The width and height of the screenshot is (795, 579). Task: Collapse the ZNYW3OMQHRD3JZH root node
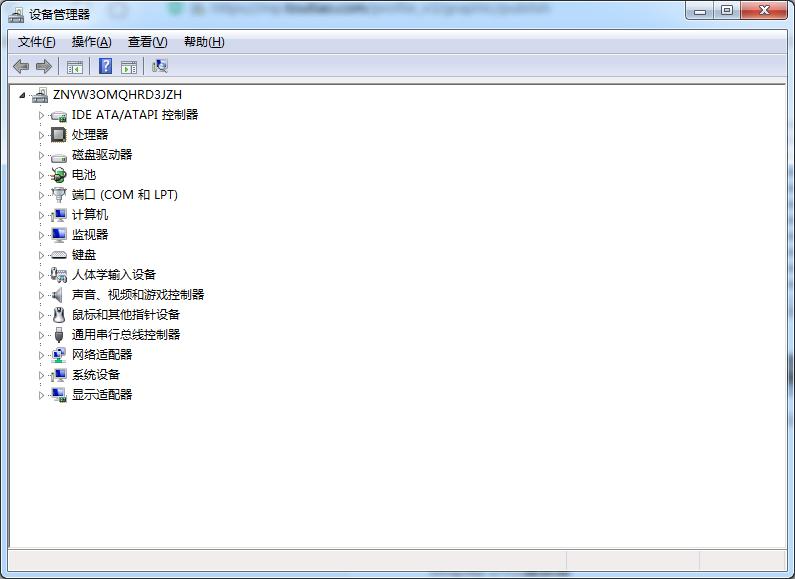22,95
